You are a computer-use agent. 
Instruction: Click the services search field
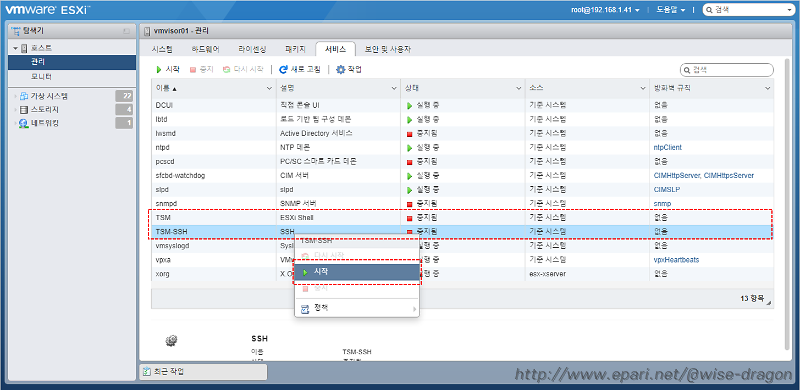pos(727,70)
